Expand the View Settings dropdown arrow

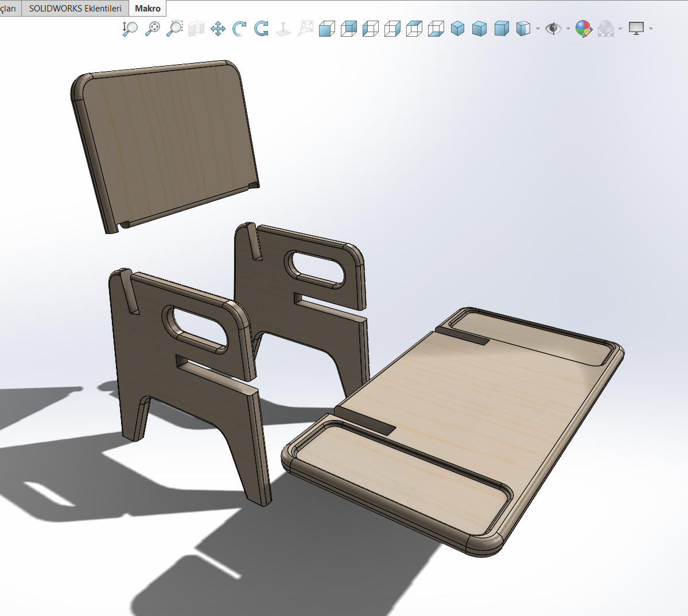[x=651, y=29]
